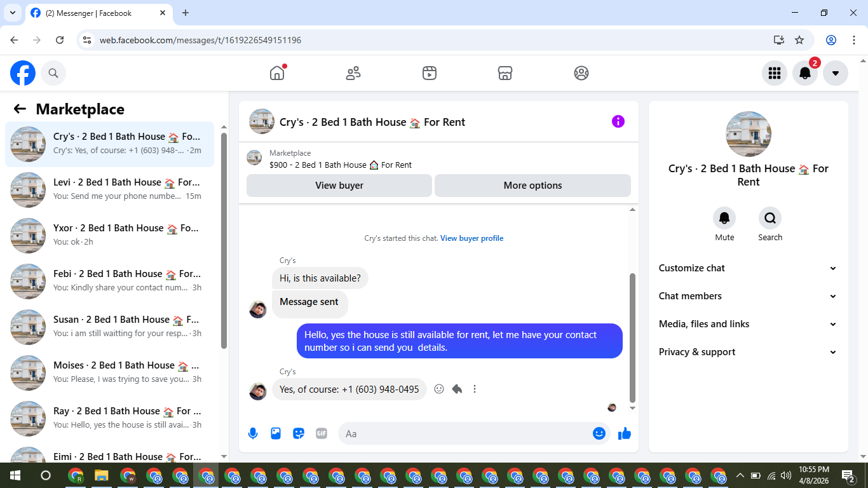The image size is (868, 488).
Task: Open the Facebook search icon
Action: tap(53, 73)
